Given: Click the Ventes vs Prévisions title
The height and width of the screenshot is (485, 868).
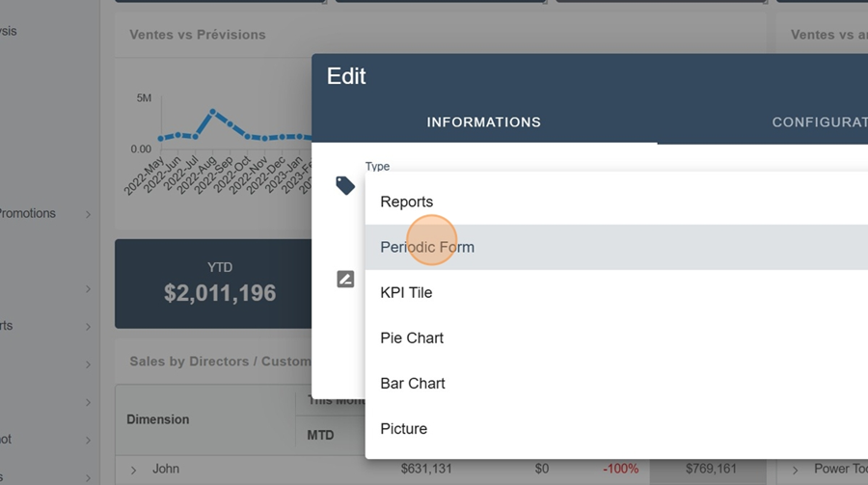Looking at the screenshot, I should tap(197, 35).
